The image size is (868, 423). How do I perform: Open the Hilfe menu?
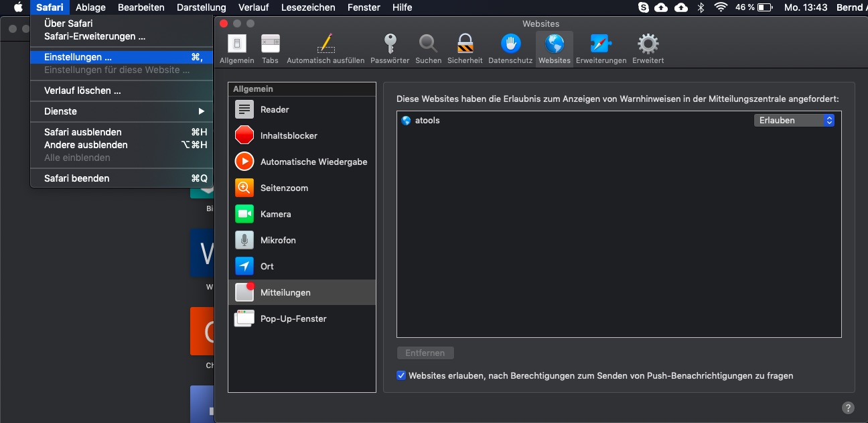point(402,7)
